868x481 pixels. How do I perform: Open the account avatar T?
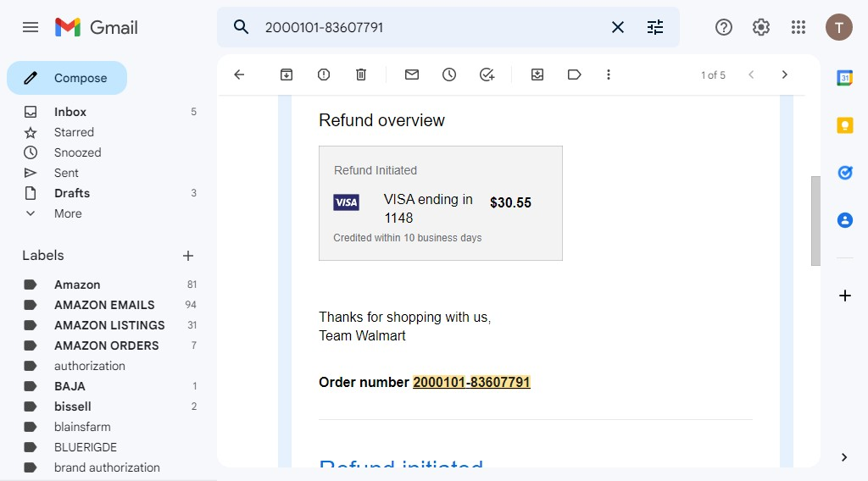[839, 27]
